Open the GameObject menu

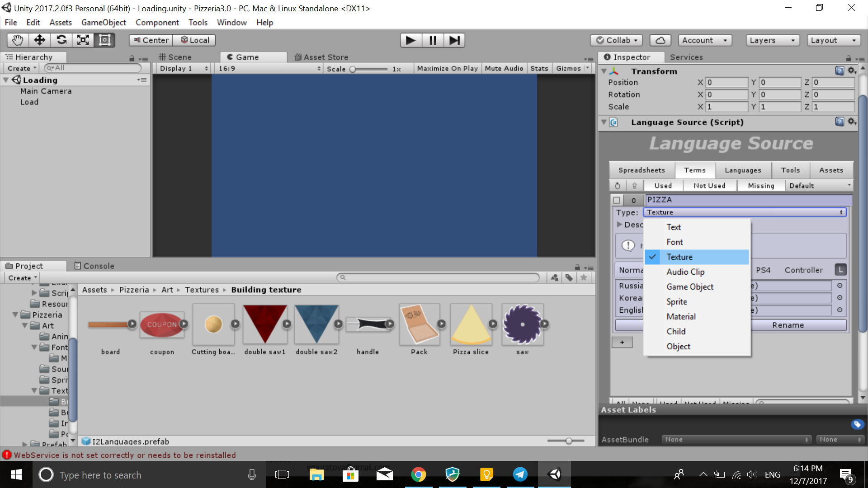(x=104, y=22)
